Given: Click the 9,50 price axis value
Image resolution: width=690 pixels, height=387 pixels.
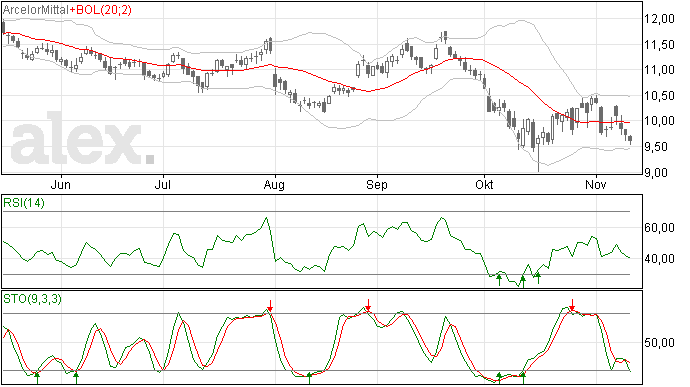Looking at the screenshot, I should pos(659,147).
